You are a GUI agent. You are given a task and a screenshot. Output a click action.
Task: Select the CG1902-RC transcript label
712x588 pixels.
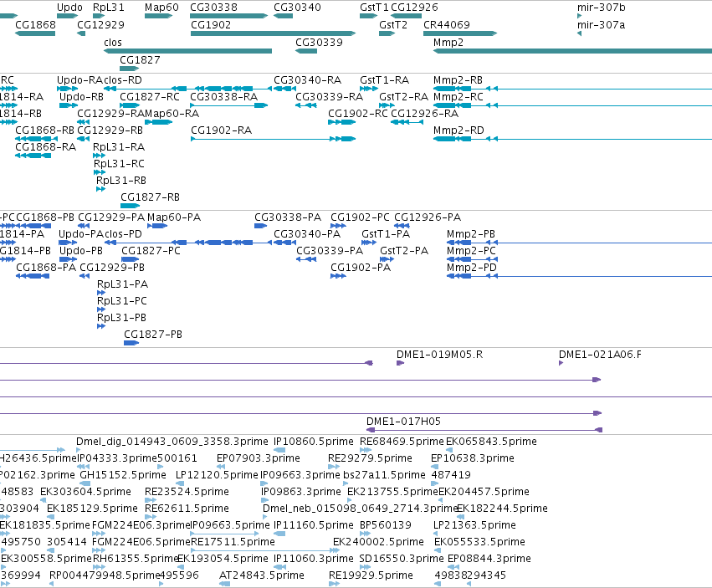point(358,114)
